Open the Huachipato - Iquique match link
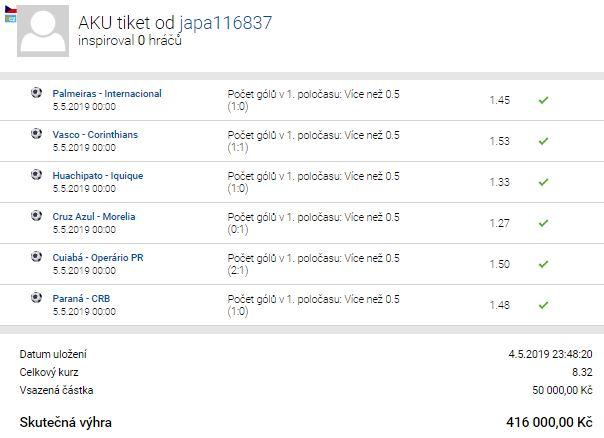This screenshot has height=438, width=604. [98, 176]
